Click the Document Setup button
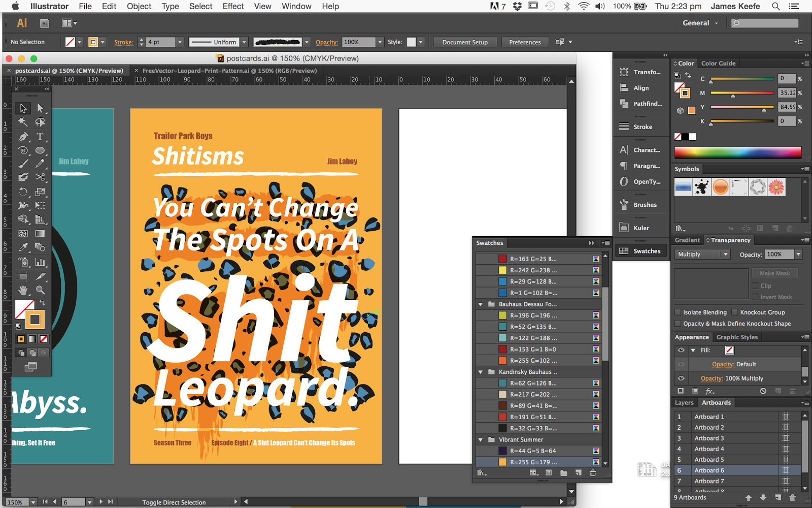812x508 pixels. [x=465, y=42]
